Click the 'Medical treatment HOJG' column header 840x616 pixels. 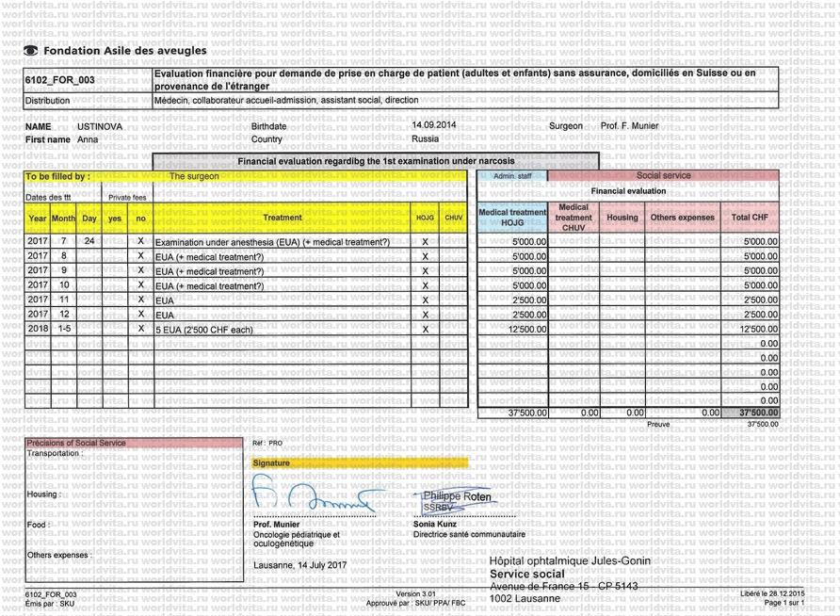coord(512,218)
